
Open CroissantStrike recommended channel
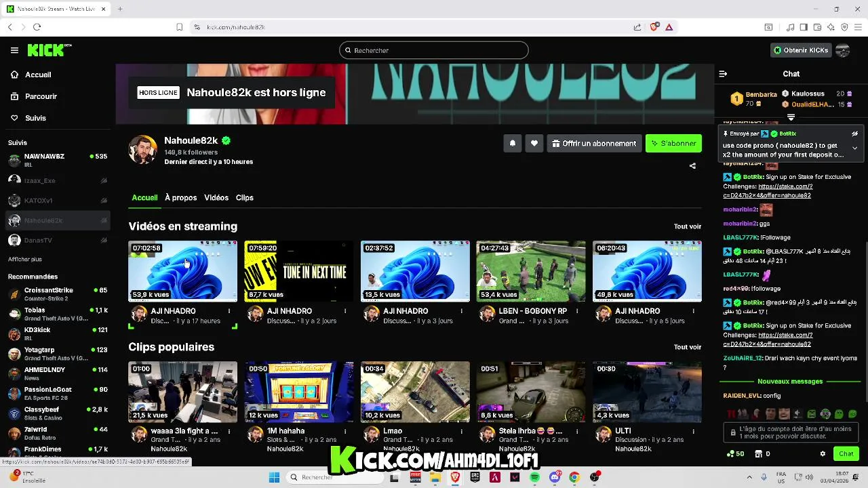coord(58,293)
